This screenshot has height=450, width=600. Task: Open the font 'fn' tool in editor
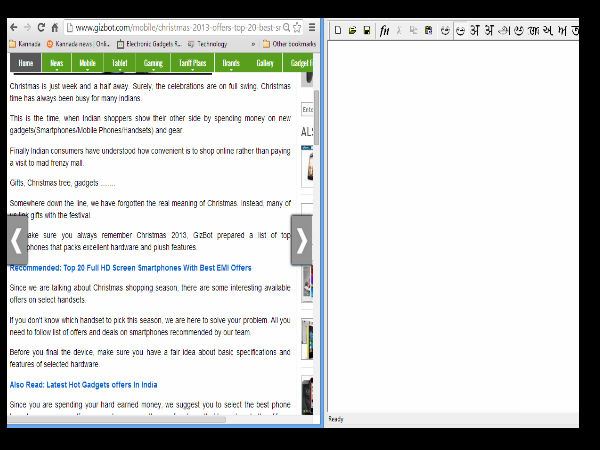click(384, 31)
